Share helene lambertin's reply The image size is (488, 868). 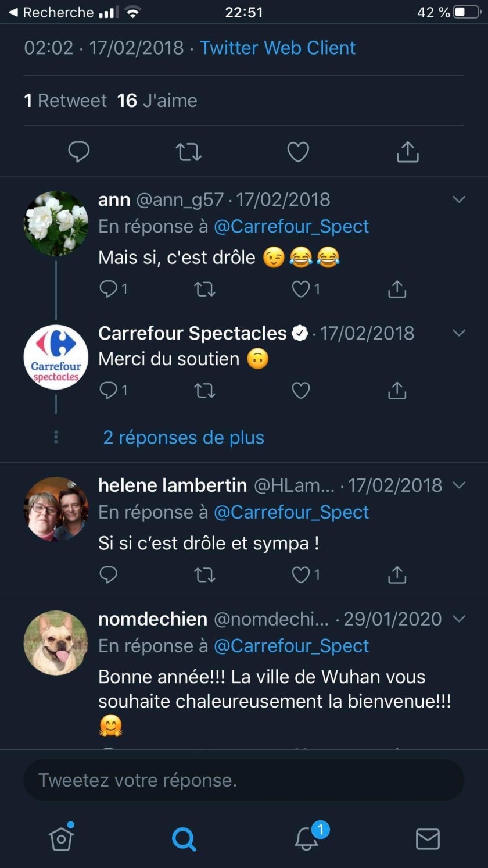(x=397, y=574)
